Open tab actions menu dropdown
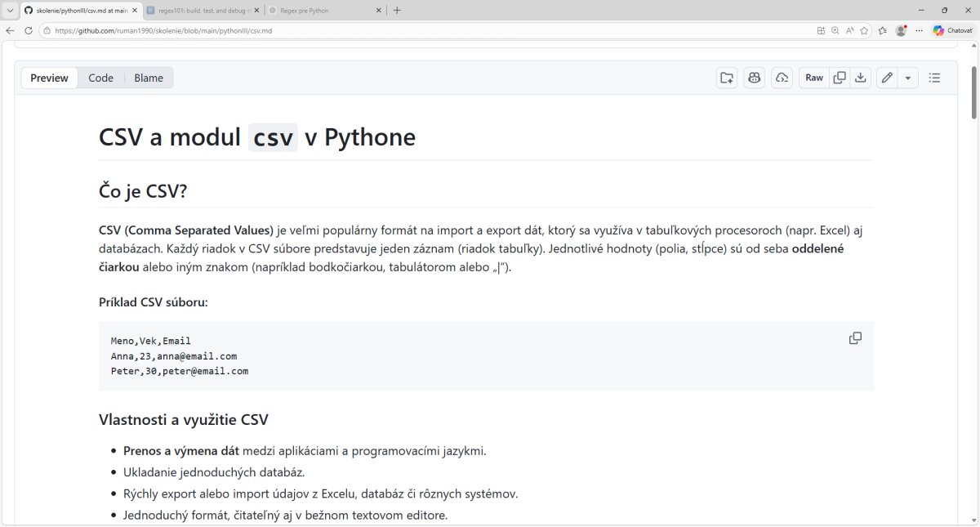Image resolution: width=980 pixels, height=527 pixels. pos(9,11)
